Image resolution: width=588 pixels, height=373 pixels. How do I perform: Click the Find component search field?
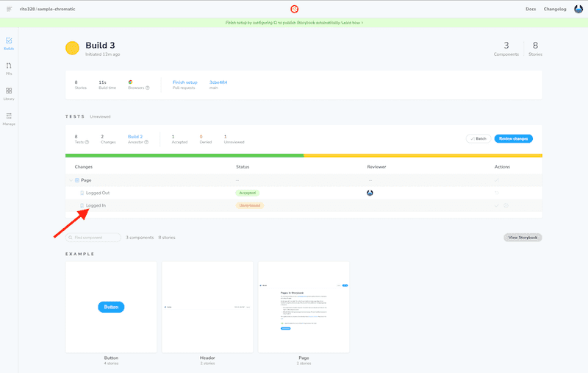pos(93,238)
